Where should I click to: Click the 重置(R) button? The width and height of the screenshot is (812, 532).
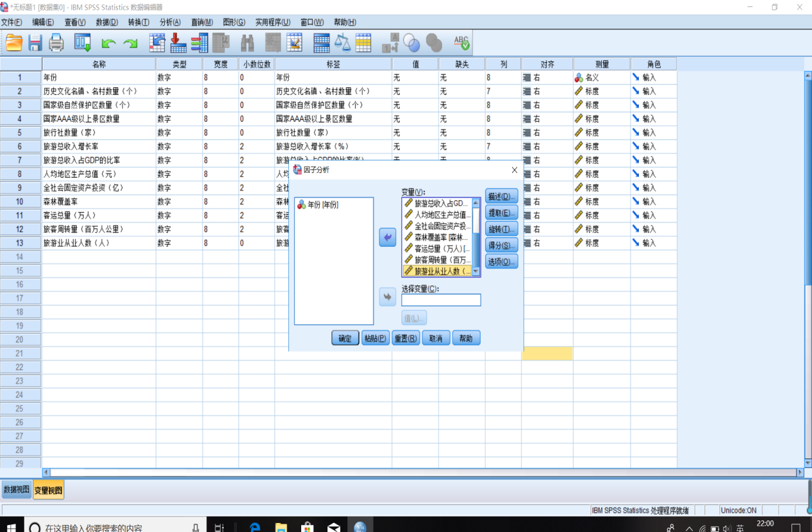click(x=406, y=338)
